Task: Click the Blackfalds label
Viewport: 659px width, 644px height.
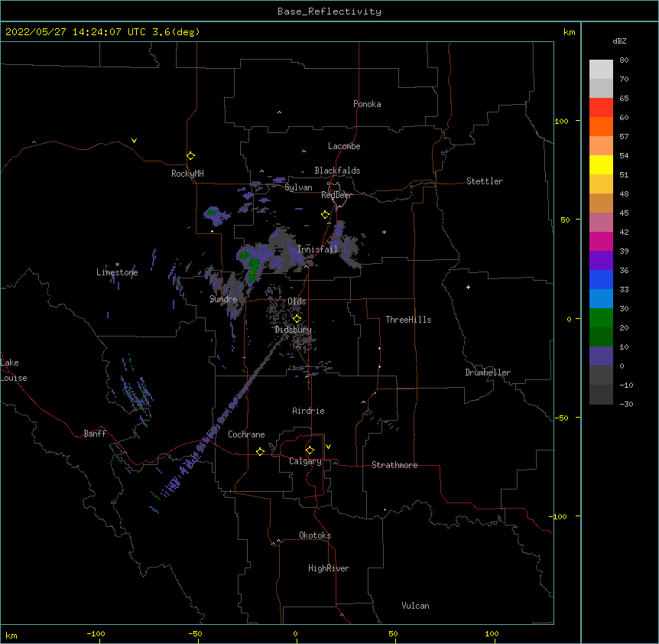Action: [337, 171]
